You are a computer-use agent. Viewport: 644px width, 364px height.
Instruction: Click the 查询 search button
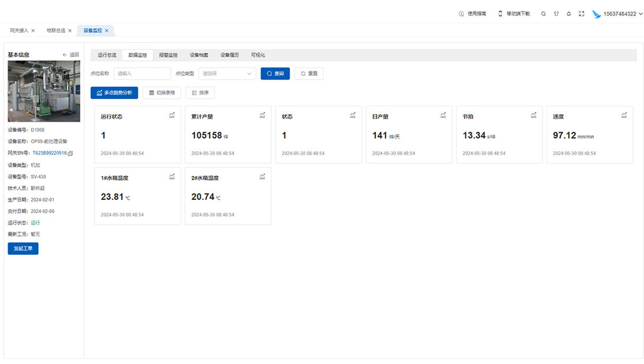(x=275, y=74)
